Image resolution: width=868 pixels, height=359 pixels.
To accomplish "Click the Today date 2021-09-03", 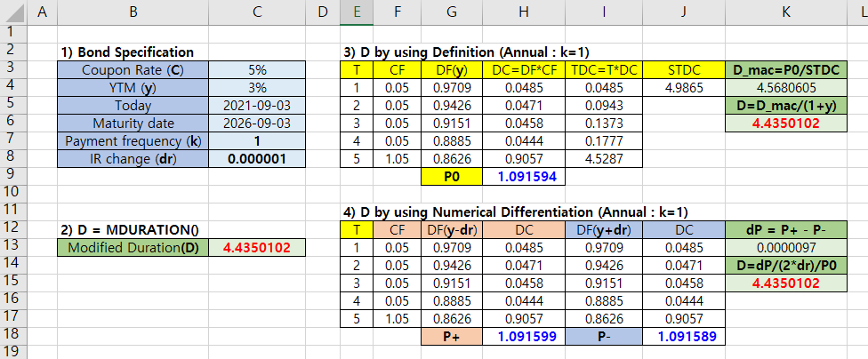I will (257, 106).
